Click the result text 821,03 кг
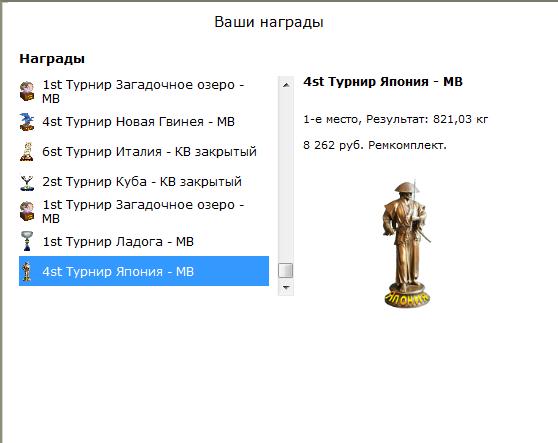The image size is (558, 443). pyautogui.click(x=460, y=119)
